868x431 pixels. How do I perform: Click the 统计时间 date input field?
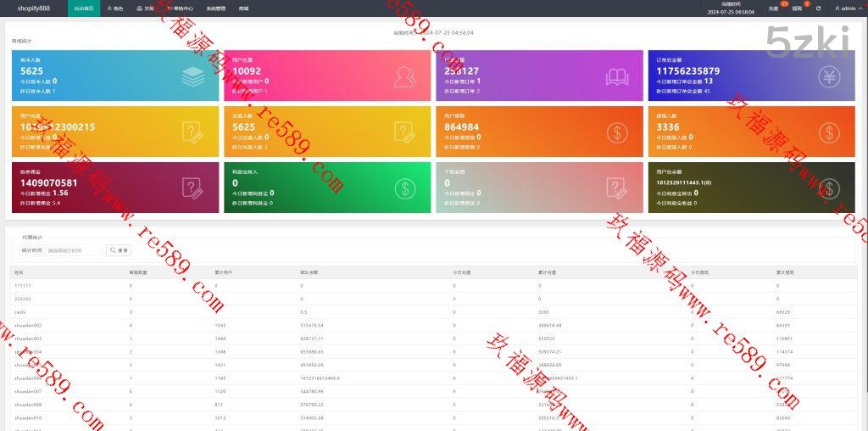[x=75, y=250]
